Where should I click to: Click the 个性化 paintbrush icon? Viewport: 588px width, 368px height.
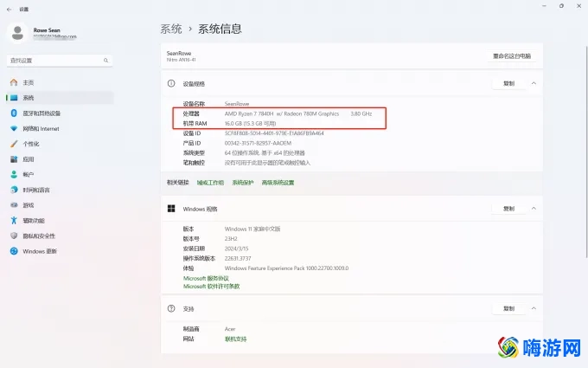tap(14, 144)
